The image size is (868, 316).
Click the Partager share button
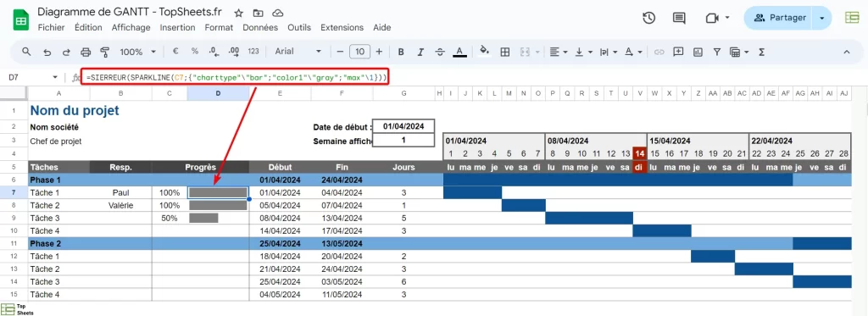pyautogui.click(x=781, y=18)
